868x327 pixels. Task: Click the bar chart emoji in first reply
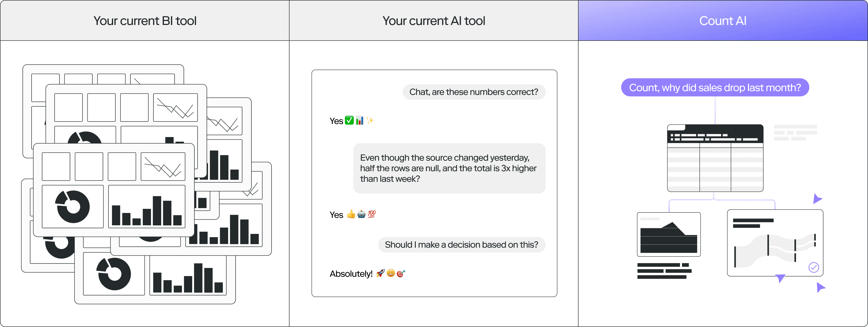[x=359, y=121]
